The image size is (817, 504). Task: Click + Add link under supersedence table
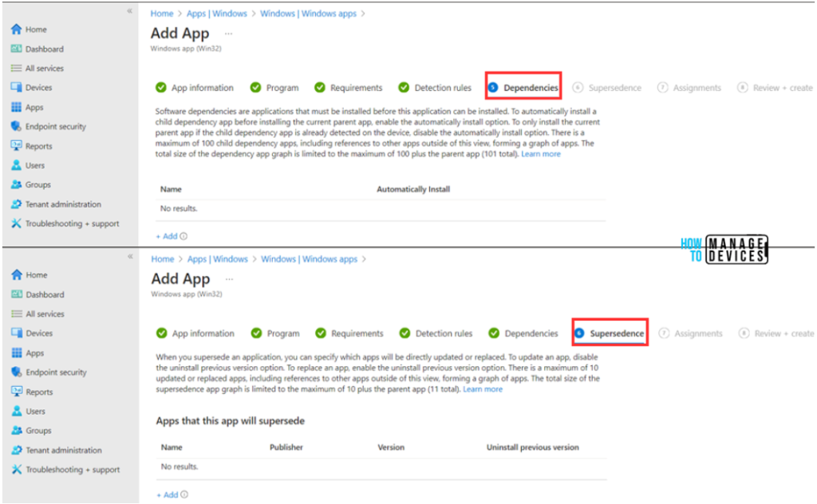coord(168,494)
